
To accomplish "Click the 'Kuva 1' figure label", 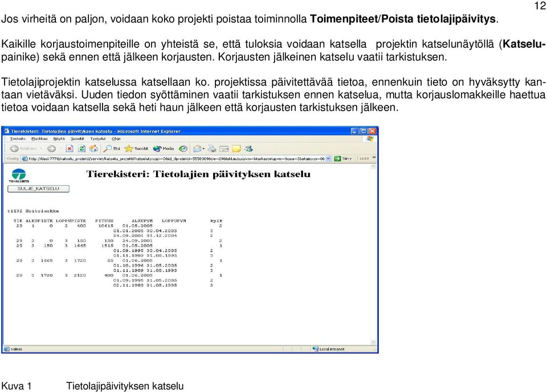I will [17, 386].
